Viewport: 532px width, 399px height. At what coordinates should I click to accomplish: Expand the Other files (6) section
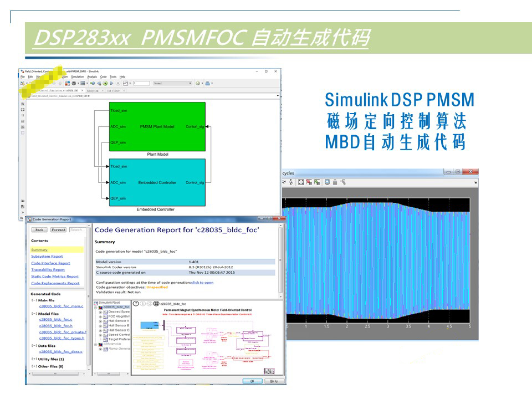34,366
